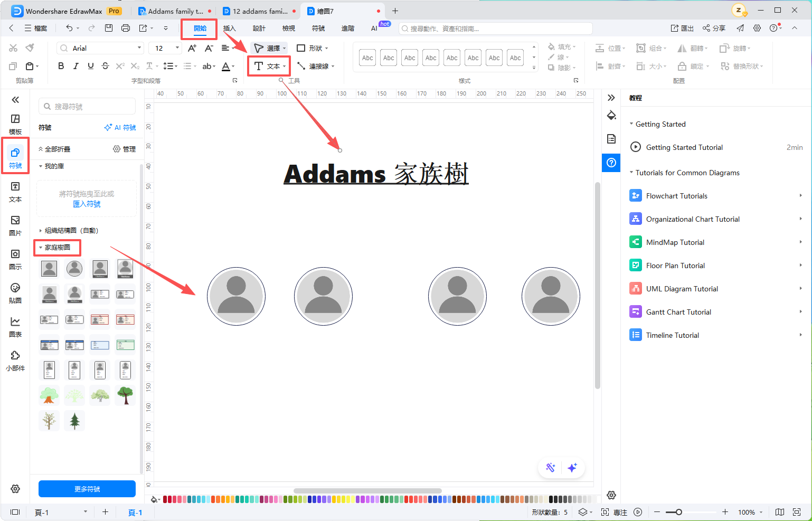The image size is (812, 521).
Task: Open the Design (設計) ribbon tab
Action: (x=259, y=28)
